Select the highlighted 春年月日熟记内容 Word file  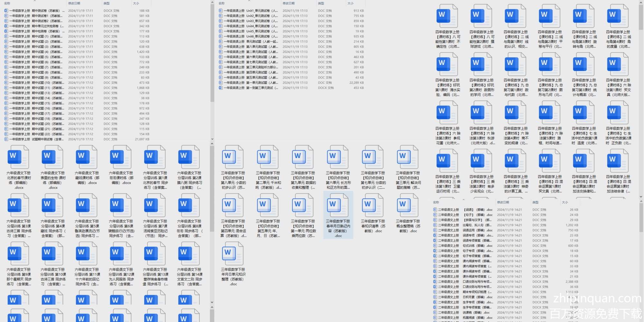pos(338,214)
